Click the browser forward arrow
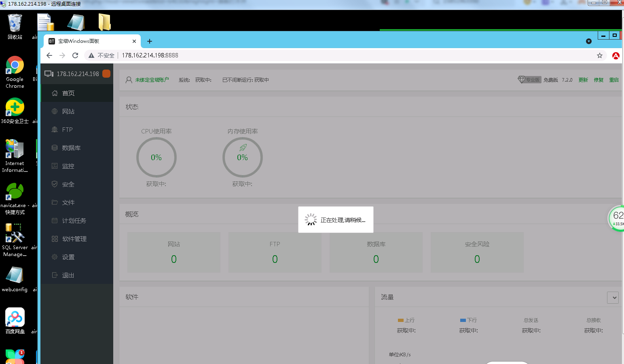 pos(62,55)
